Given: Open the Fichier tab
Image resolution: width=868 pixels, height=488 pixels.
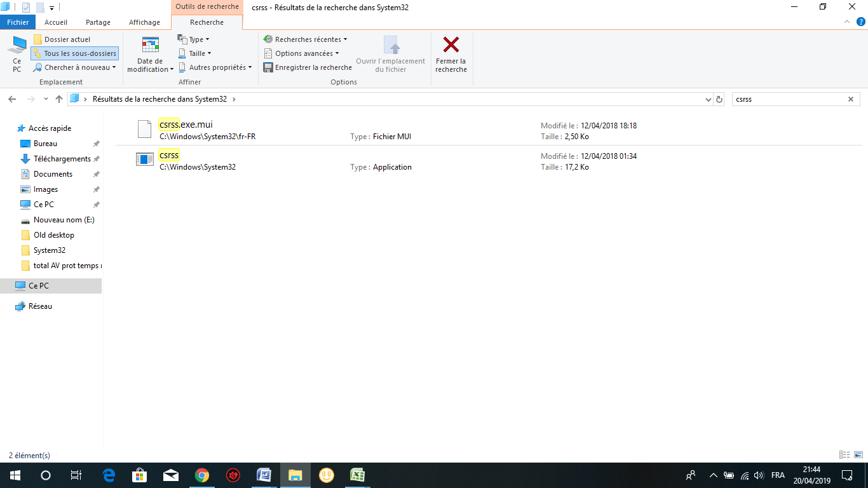Looking at the screenshot, I should tap(18, 22).
